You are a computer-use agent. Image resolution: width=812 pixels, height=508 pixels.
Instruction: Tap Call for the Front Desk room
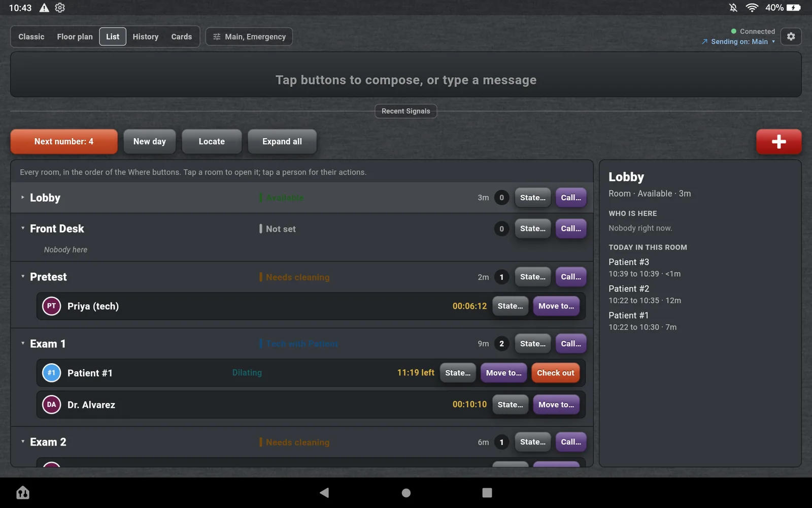coord(571,229)
